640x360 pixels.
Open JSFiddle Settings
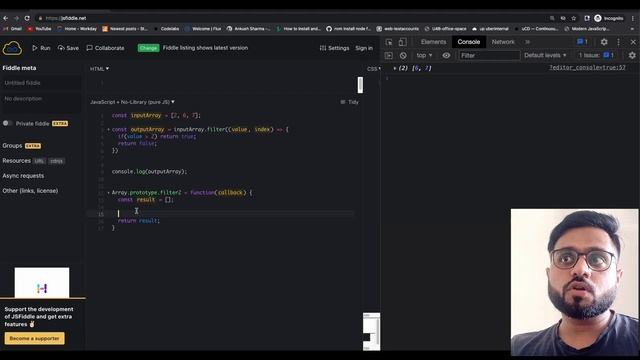(x=334, y=48)
